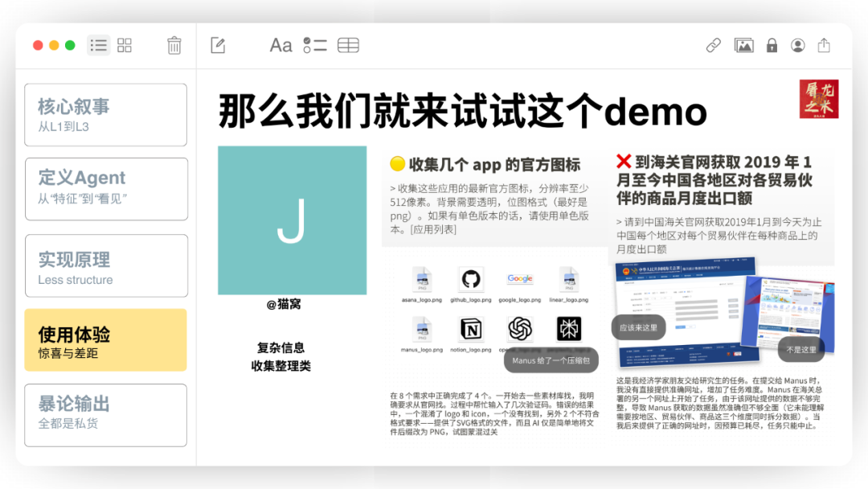The image size is (868, 489).
Task: Click the trash delete icon
Action: (174, 45)
